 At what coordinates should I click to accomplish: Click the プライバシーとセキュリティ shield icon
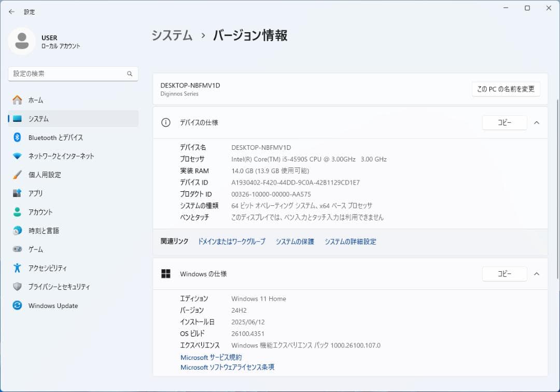coord(17,286)
